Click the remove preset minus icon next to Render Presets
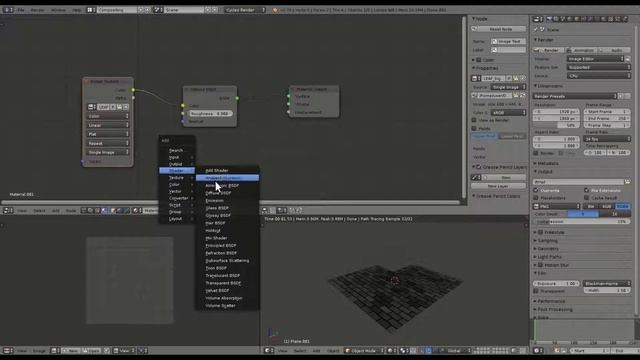 coord(628,96)
